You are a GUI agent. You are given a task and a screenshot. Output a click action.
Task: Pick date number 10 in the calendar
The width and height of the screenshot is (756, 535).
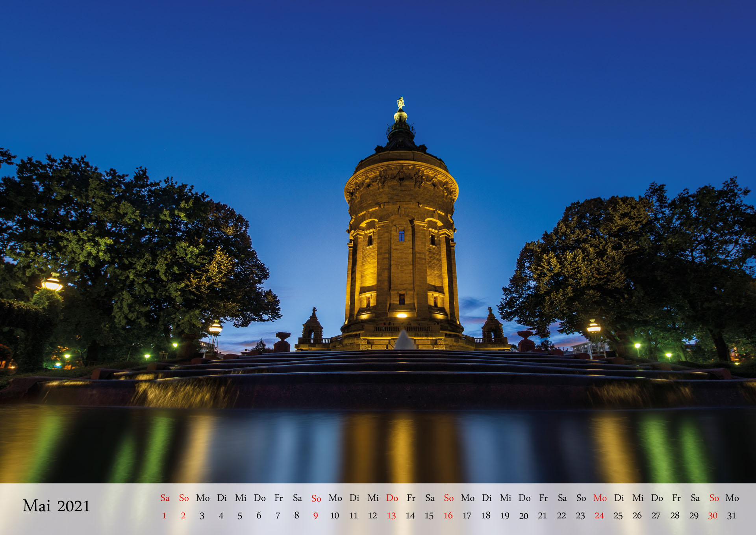point(334,515)
